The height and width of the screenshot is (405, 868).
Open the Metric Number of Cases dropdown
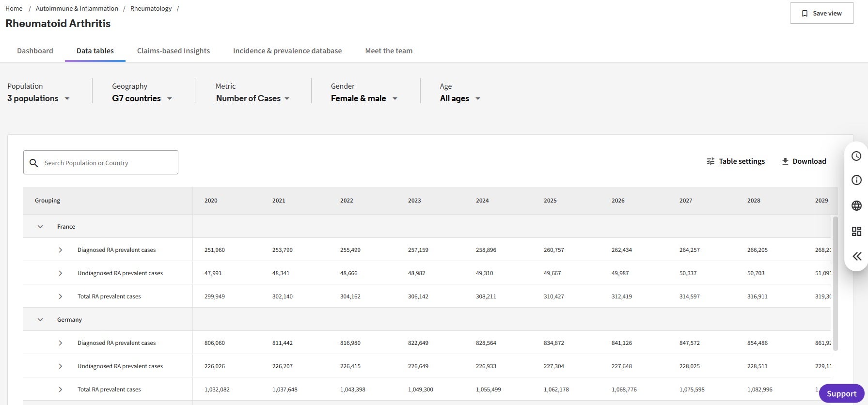[253, 98]
